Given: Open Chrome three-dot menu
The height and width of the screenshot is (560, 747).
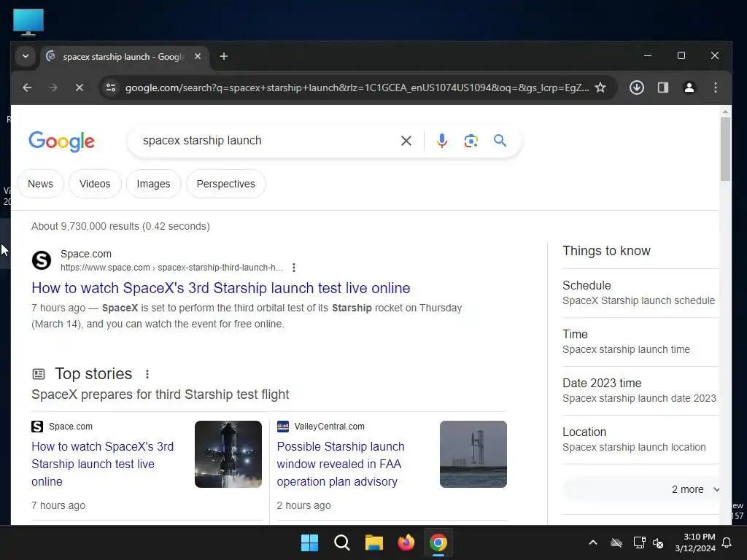Looking at the screenshot, I should click(716, 87).
